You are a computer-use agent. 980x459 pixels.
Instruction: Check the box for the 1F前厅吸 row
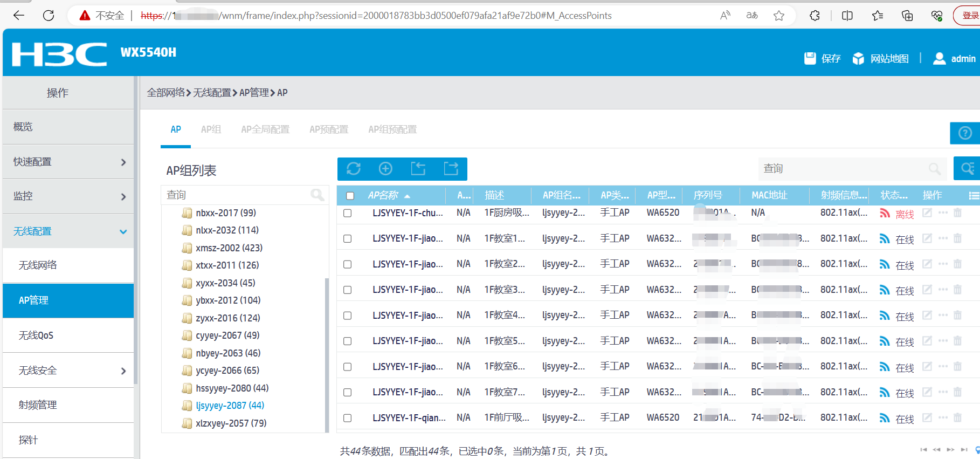(x=348, y=418)
